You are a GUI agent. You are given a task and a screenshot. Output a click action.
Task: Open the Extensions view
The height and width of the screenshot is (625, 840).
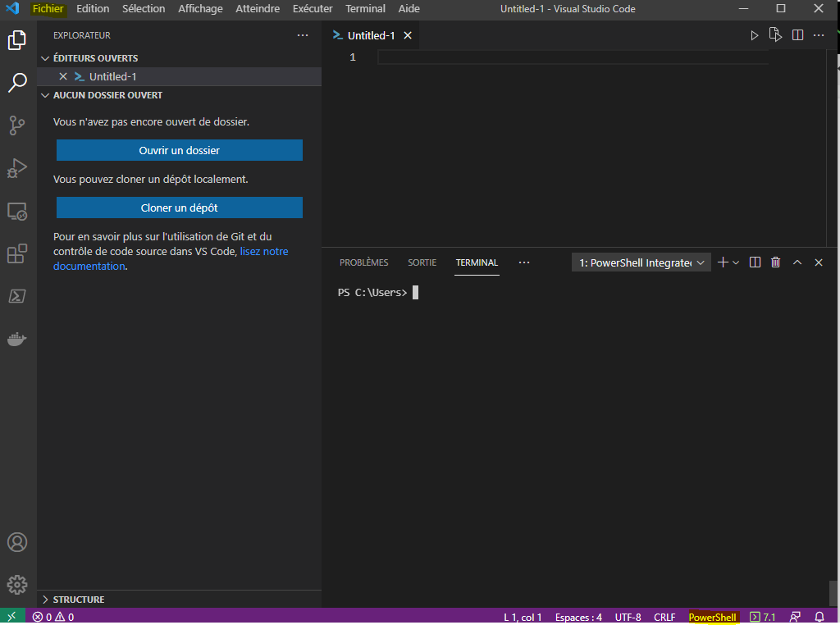tap(17, 254)
